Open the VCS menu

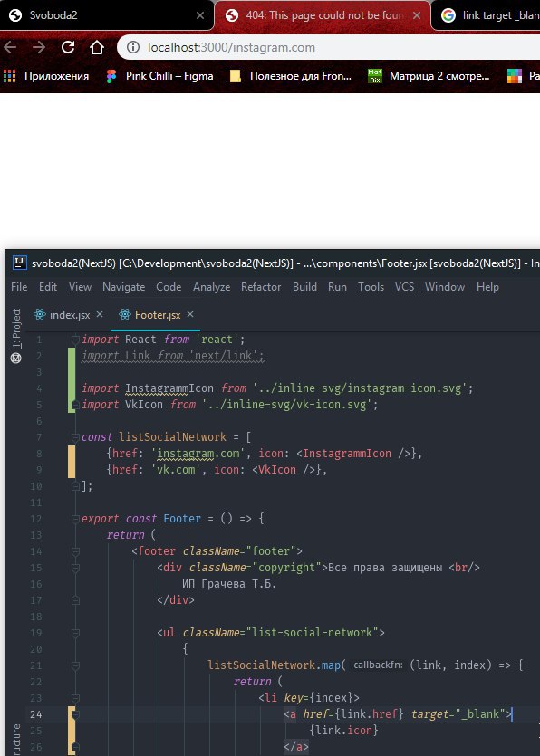(404, 287)
